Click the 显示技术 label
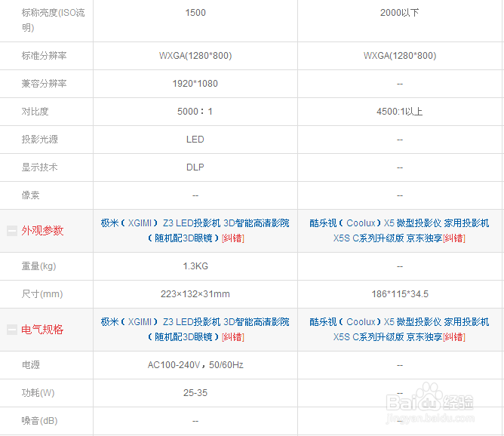This screenshot has width=504, height=436. 39,167
